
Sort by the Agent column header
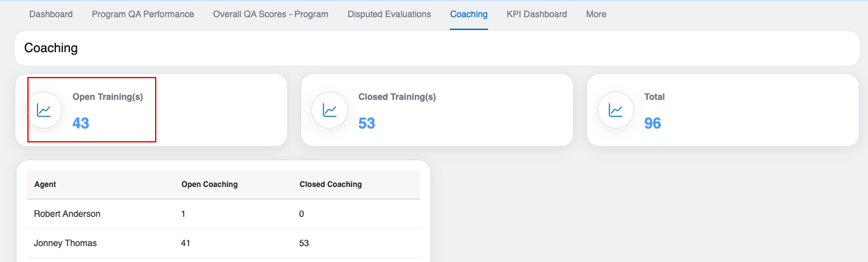pyautogui.click(x=45, y=184)
